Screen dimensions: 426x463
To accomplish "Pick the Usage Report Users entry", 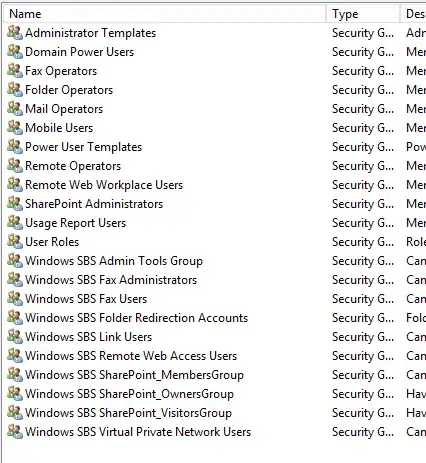I will click(x=76, y=223).
